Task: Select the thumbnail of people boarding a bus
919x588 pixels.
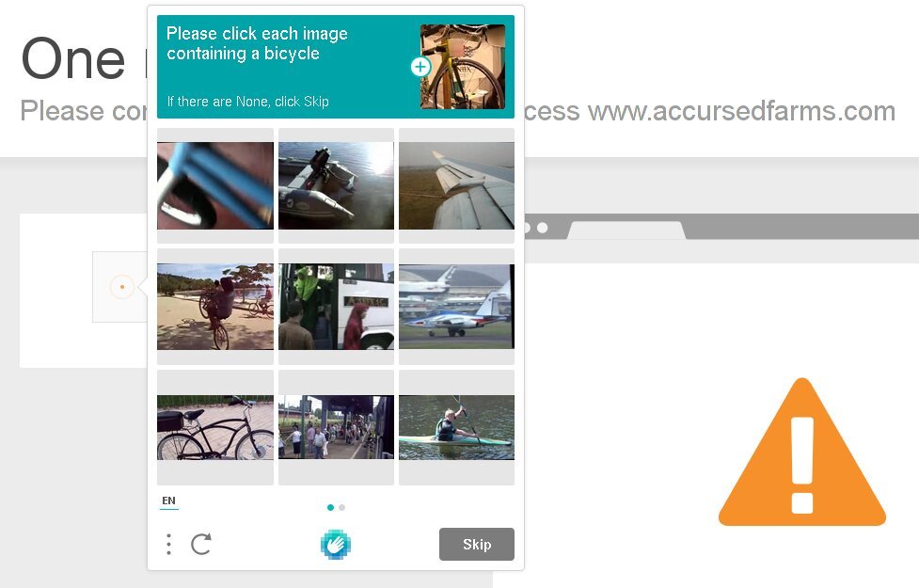Action: [336, 306]
